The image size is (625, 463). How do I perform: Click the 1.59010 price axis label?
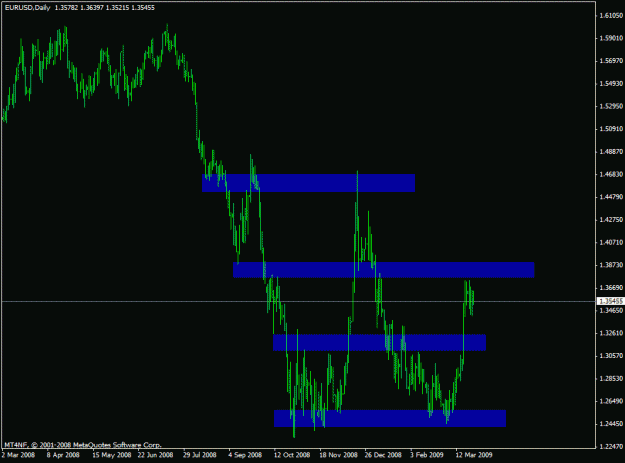click(611, 38)
